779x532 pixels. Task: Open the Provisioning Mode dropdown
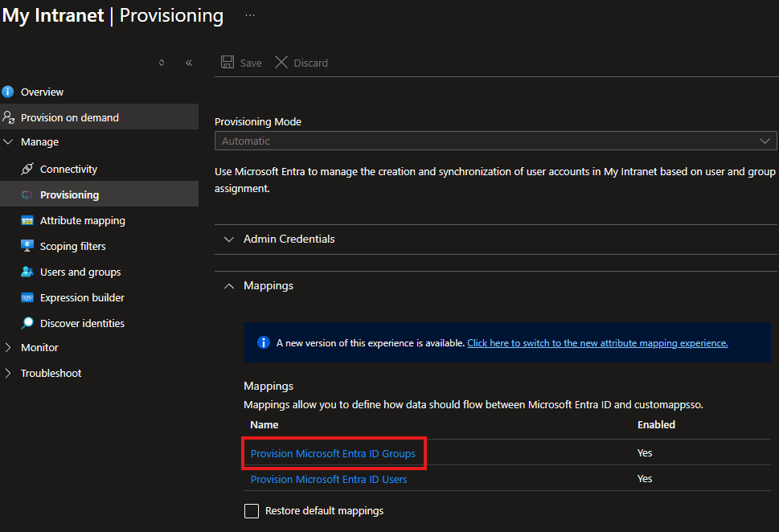coord(496,141)
